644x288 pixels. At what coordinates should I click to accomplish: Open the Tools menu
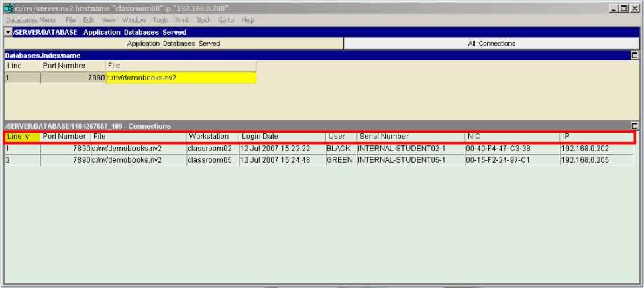point(160,20)
